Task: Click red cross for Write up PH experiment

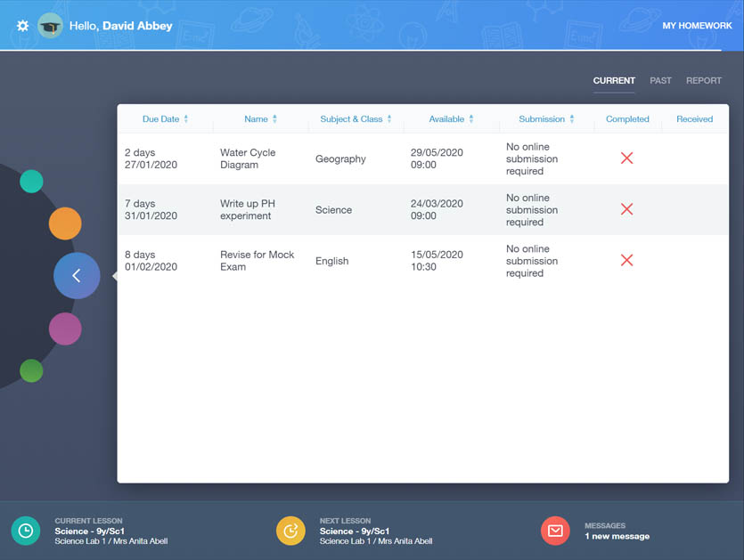Action: [626, 209]
